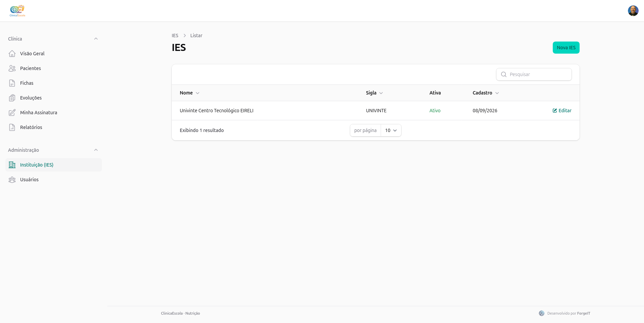Sort table by Sigla column
This screenshot has width=644, height=323.
(x=374, y=93)
